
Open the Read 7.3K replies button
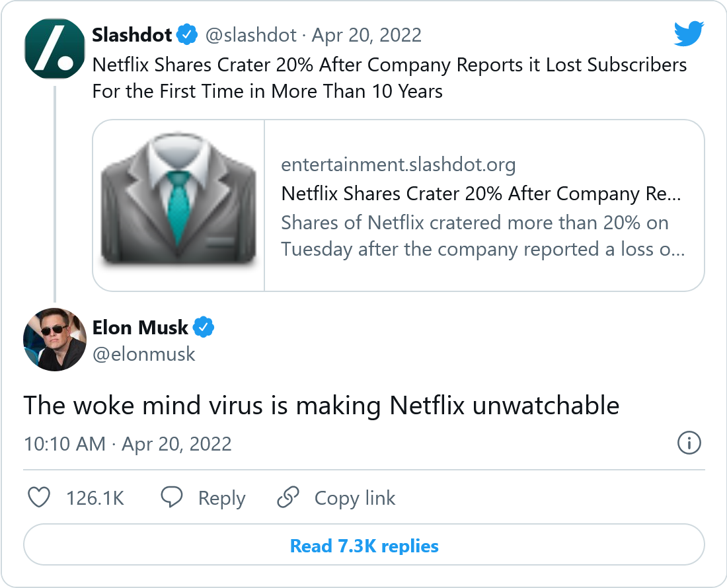click(364, 546)
